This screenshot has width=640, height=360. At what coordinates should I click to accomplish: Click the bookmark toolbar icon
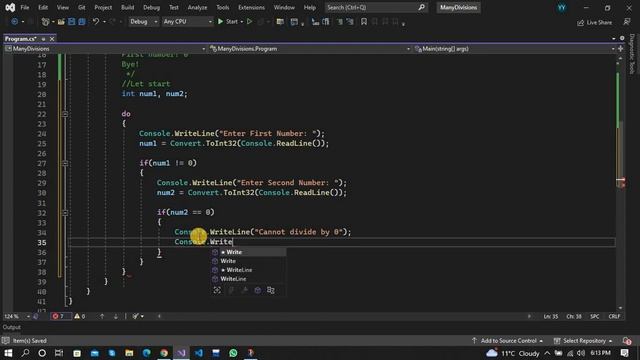point(364,22)
